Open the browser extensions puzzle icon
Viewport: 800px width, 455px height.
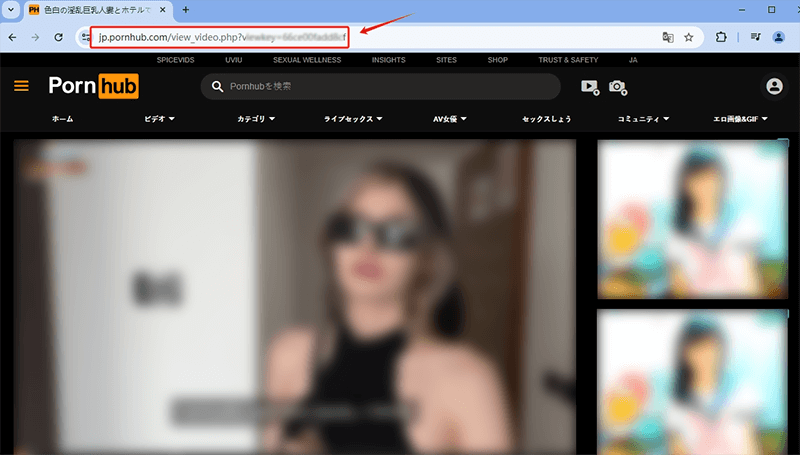pos(721,37)
